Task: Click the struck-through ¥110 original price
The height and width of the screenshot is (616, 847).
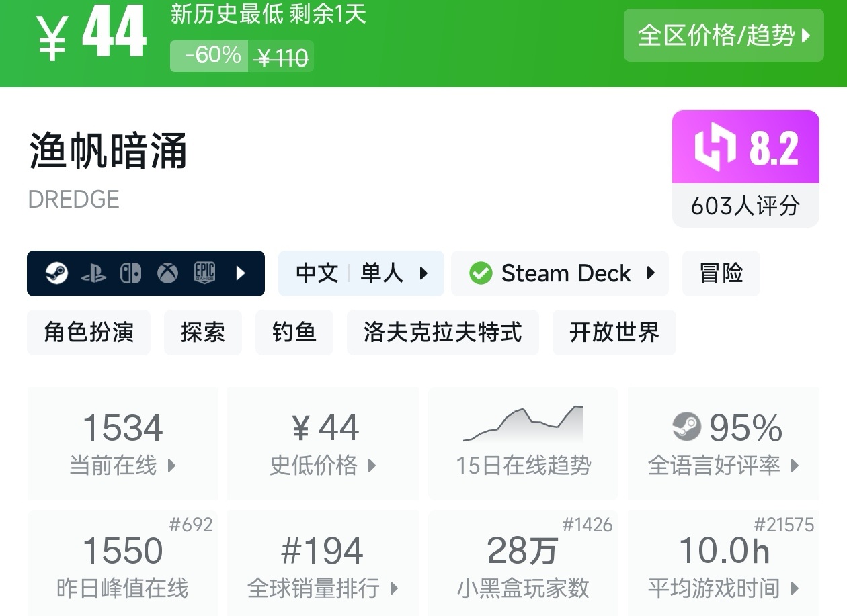Action: [282, 58]
